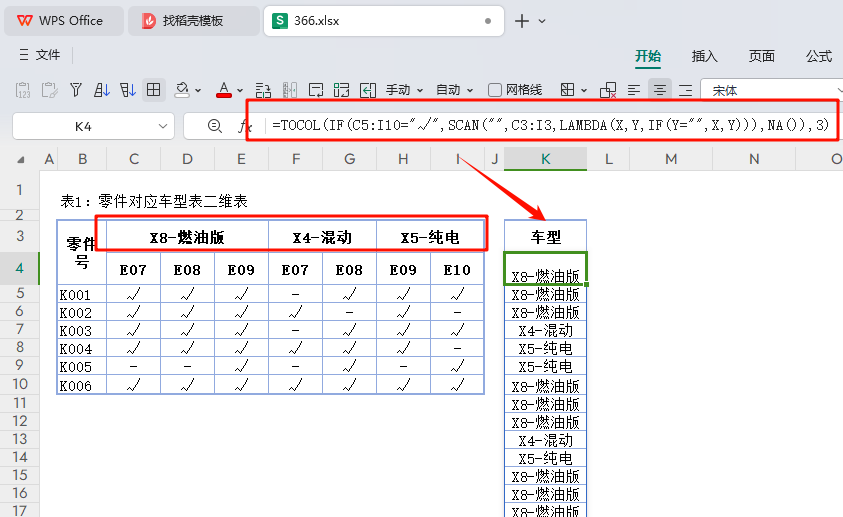Select row 4 header
The width and height of the screenshot is (843, 517).
tap(19, 268)
